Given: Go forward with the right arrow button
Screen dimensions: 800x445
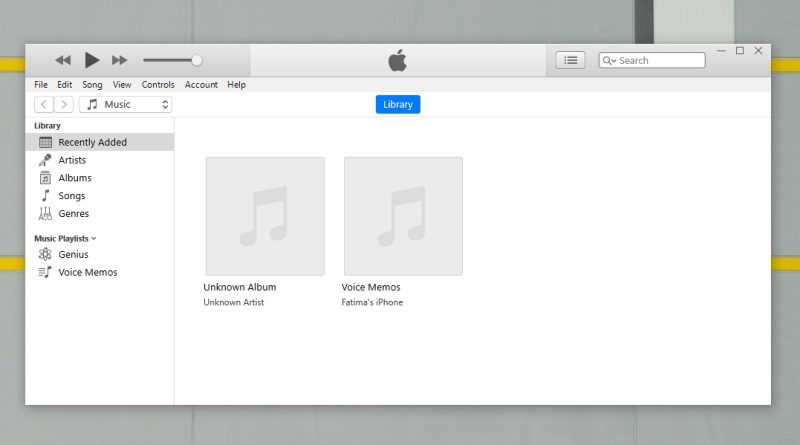Looking at the screenshot, I should coord(64,105).
